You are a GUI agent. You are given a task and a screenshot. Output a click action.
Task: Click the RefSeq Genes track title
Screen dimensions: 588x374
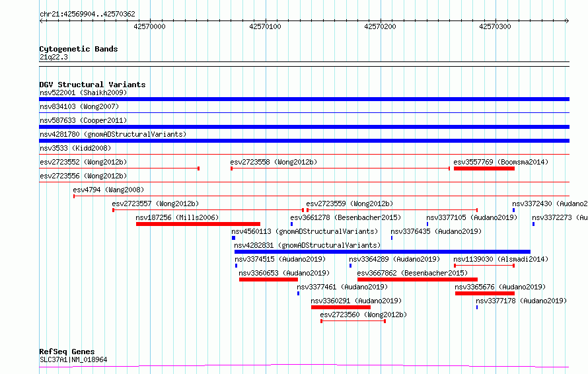[x=67, y=352]
